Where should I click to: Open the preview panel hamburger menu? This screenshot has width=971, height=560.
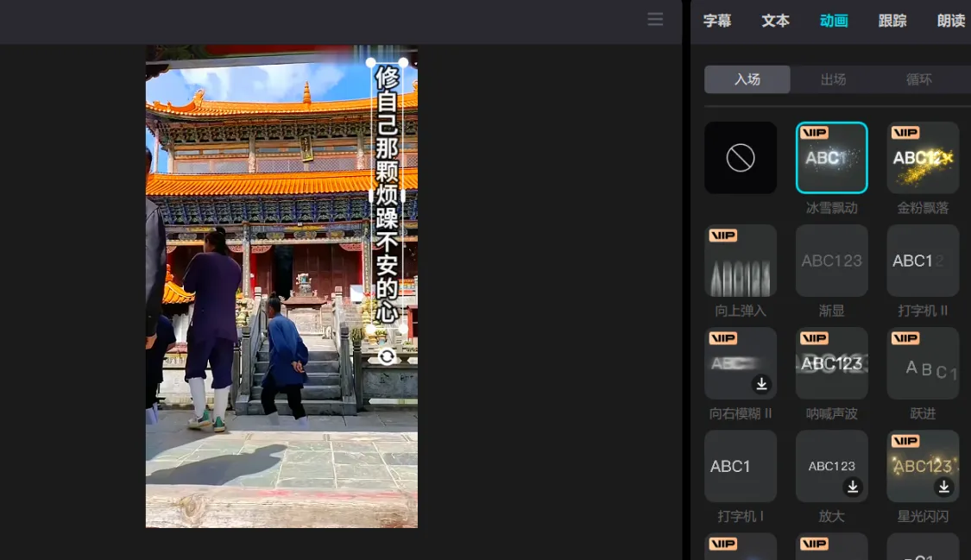coord(655,19)
